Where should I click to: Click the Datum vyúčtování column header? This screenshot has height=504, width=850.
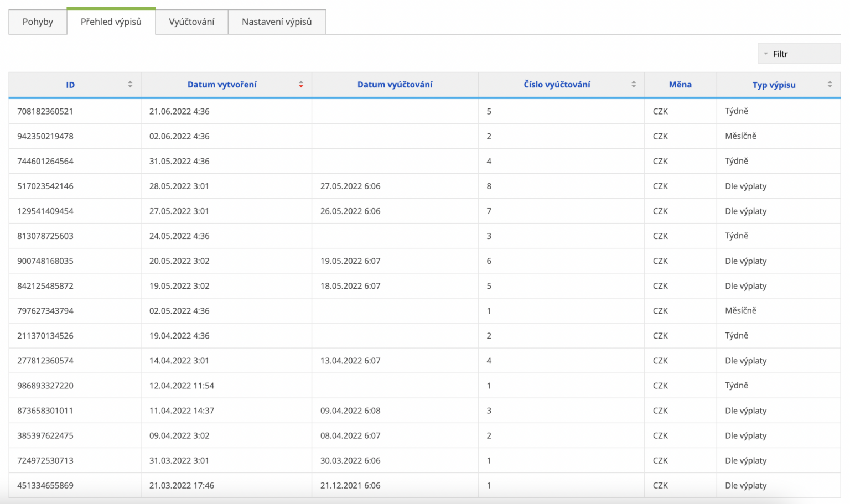pos(395,85)
